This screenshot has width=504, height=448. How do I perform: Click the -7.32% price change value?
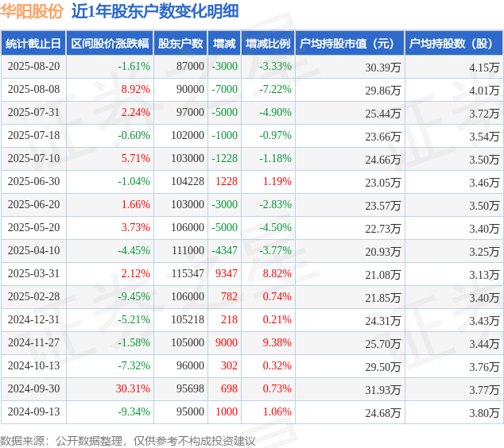point(134,365)
